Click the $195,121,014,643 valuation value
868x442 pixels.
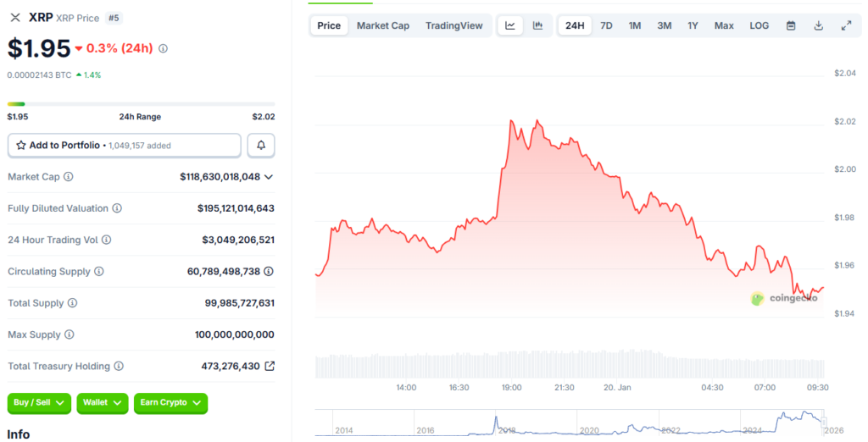[236, 208]
